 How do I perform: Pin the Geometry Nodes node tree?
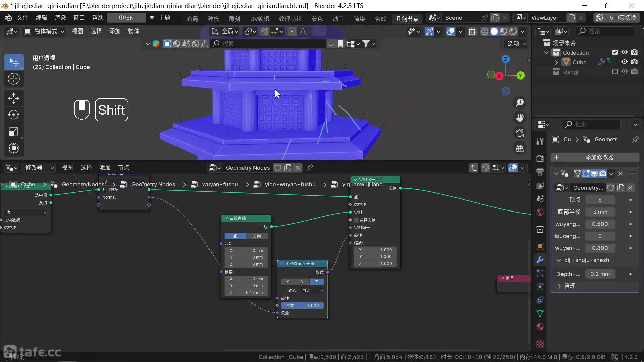[x=310, y=168]
